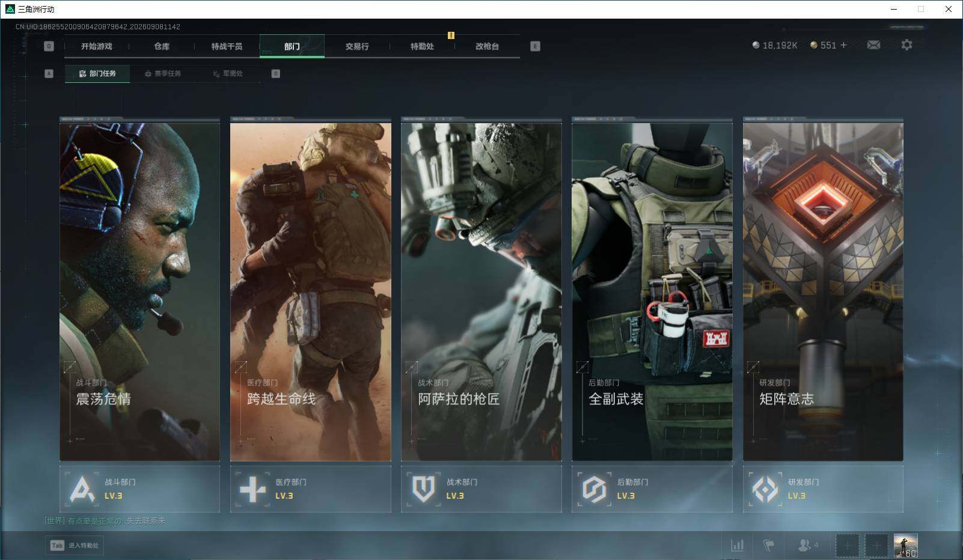Image resolution: width=963 pixels, height=560 pixels.
Task: Open the 军需处 sub-tab
Action: [x=228, y=73]
